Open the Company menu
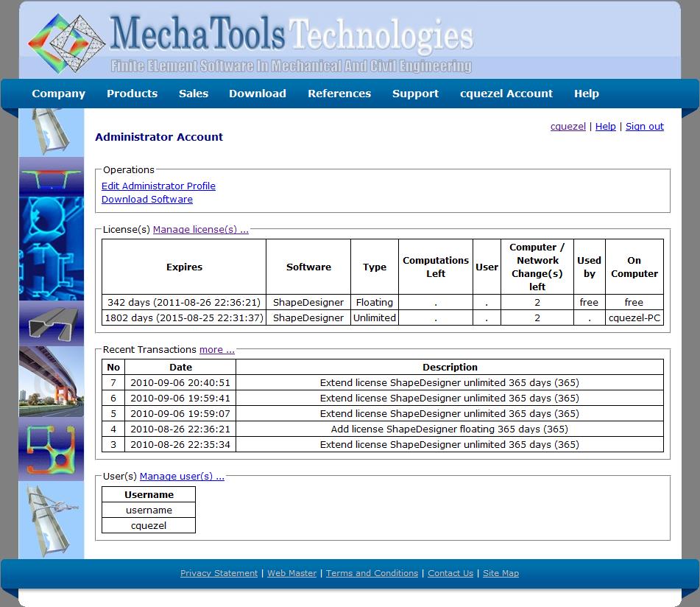This screenshot has height=607, width=700. (x=58, y=94)
